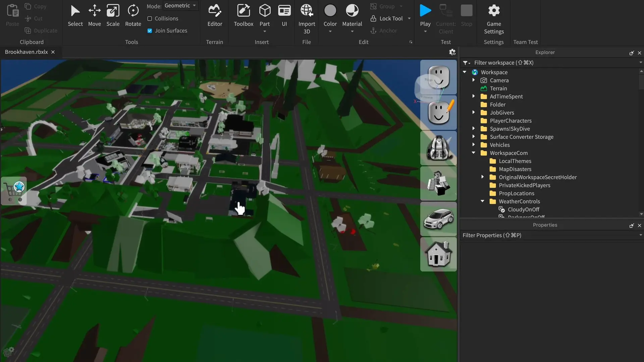Select MapDisasters folder
Screen dimensions: 644x362
[515, 169]
